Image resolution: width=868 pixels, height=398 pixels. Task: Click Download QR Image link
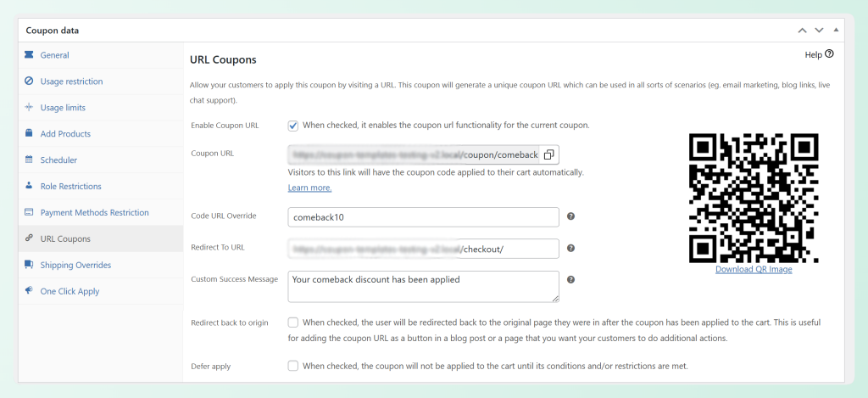tap(754, 269)
